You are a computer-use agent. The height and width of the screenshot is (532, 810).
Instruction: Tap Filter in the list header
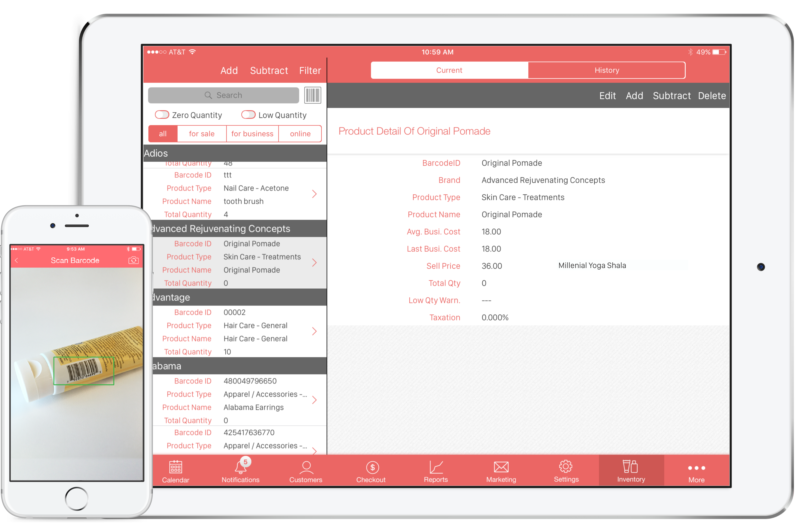pyautogui.click(x=310, y=70)
